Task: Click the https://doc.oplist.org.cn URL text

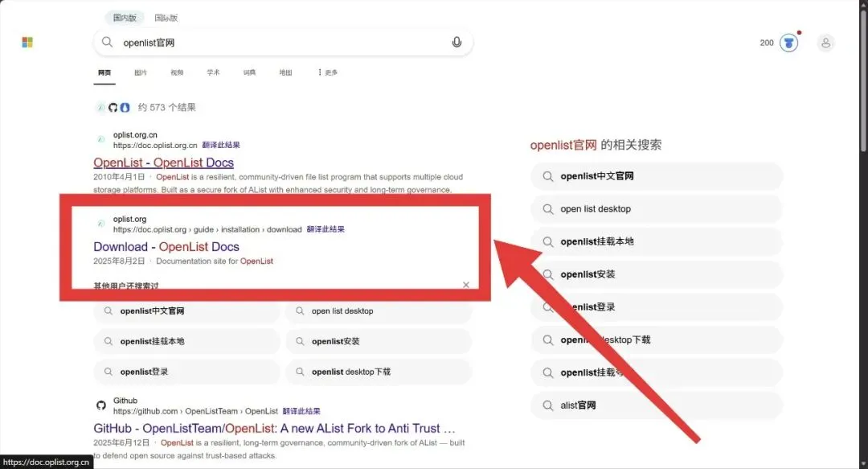Action: (155, 146)
